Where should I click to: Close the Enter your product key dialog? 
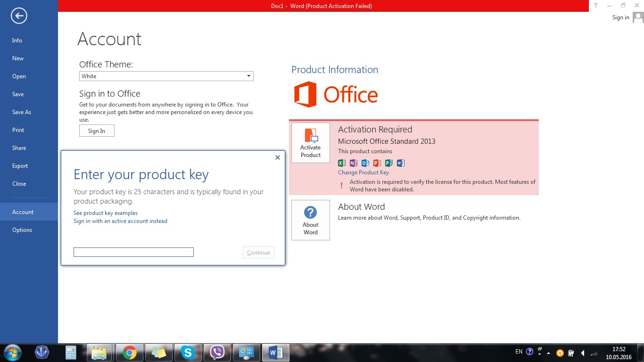[278, 157]
